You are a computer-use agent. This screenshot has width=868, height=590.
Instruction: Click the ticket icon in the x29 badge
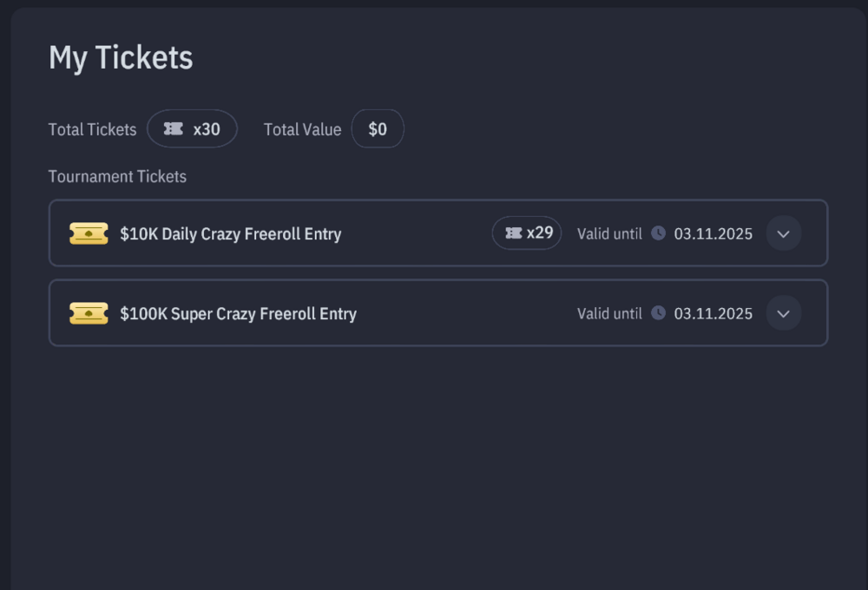pyautogui.click(x=514, y=233)
